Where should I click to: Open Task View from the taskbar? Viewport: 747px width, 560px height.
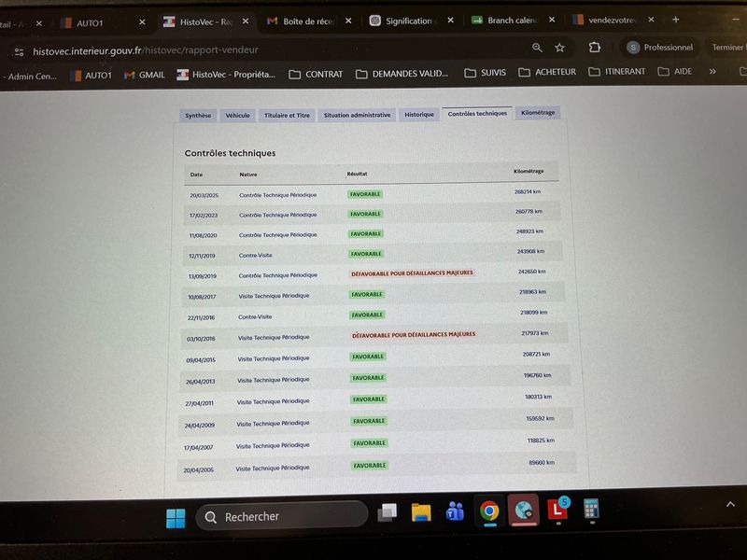pos(388,513)
